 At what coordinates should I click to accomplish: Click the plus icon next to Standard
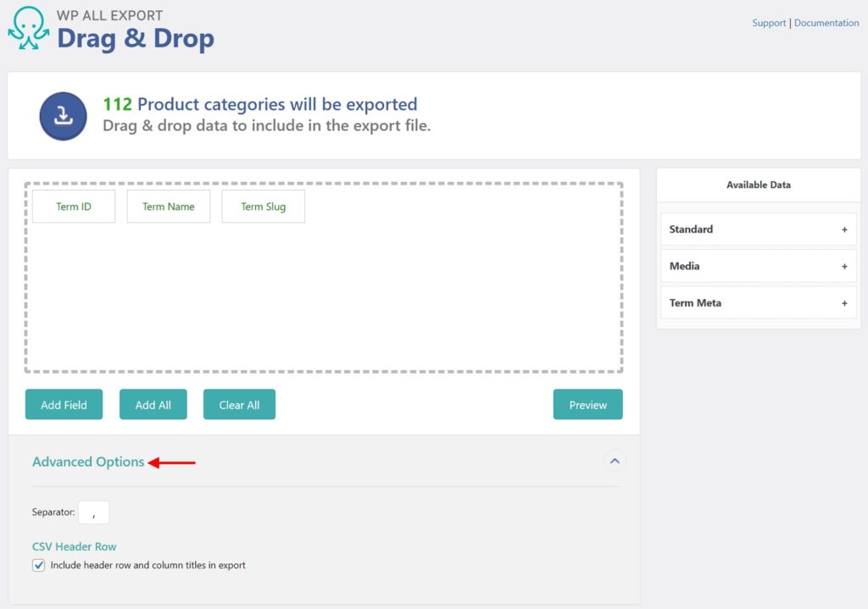pyautogui.click(x=844, y=229)
